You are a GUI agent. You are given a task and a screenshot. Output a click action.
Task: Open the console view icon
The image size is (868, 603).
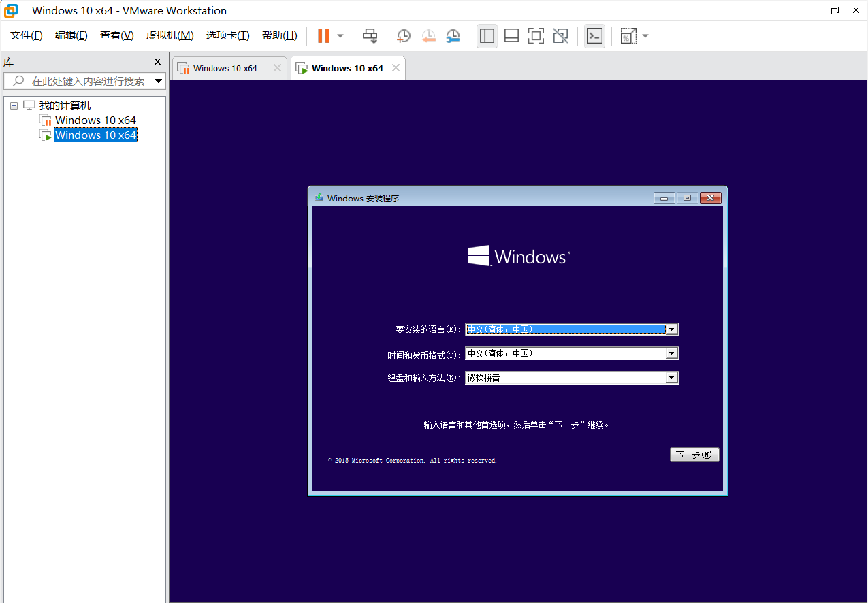(x=594, y=36)
